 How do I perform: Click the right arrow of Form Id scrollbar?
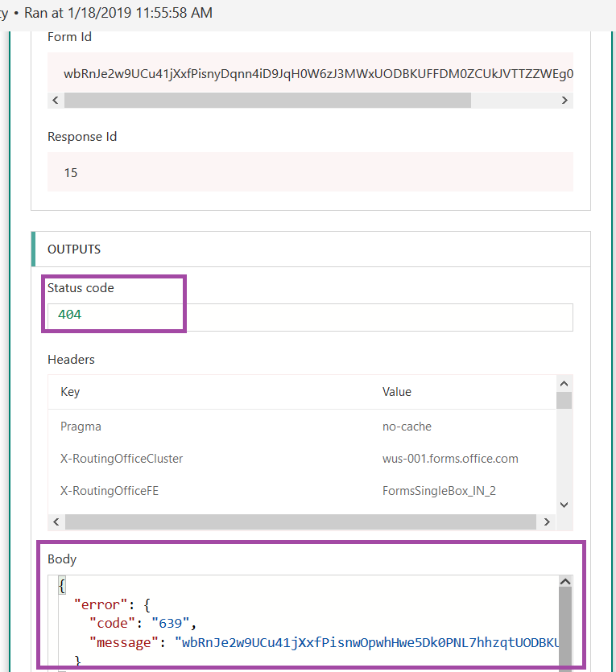(x=564, y=101)
